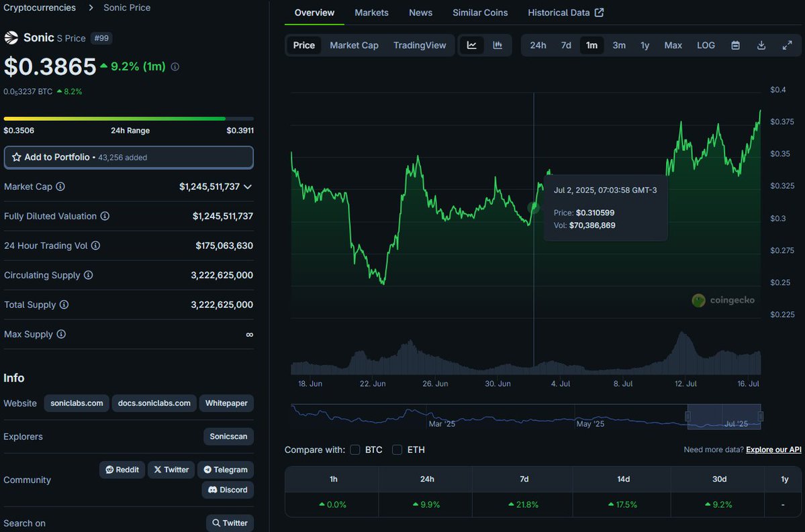Show Circulating Supply info icon
Viewport: 805px width, 532px height.
[89, 275]
